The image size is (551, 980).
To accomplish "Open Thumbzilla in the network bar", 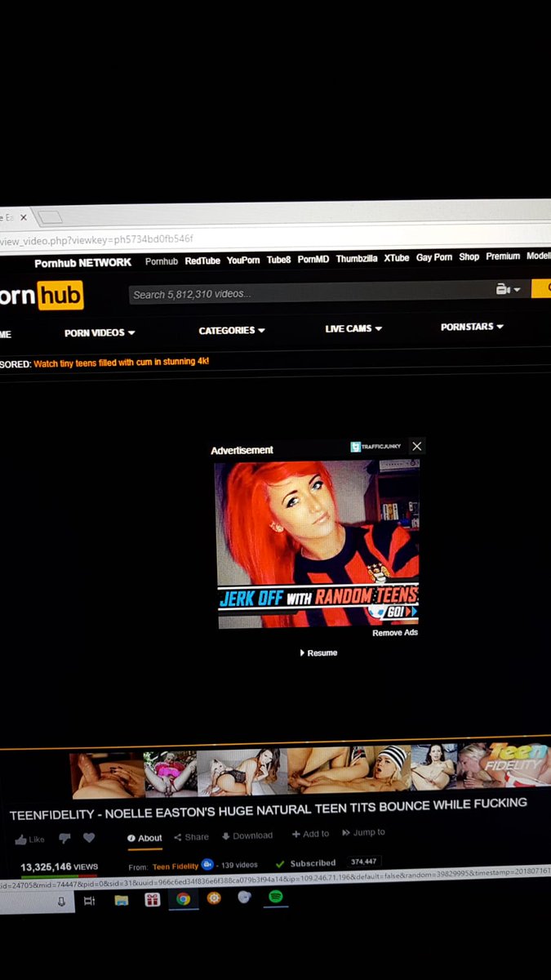I will point(357,259).
